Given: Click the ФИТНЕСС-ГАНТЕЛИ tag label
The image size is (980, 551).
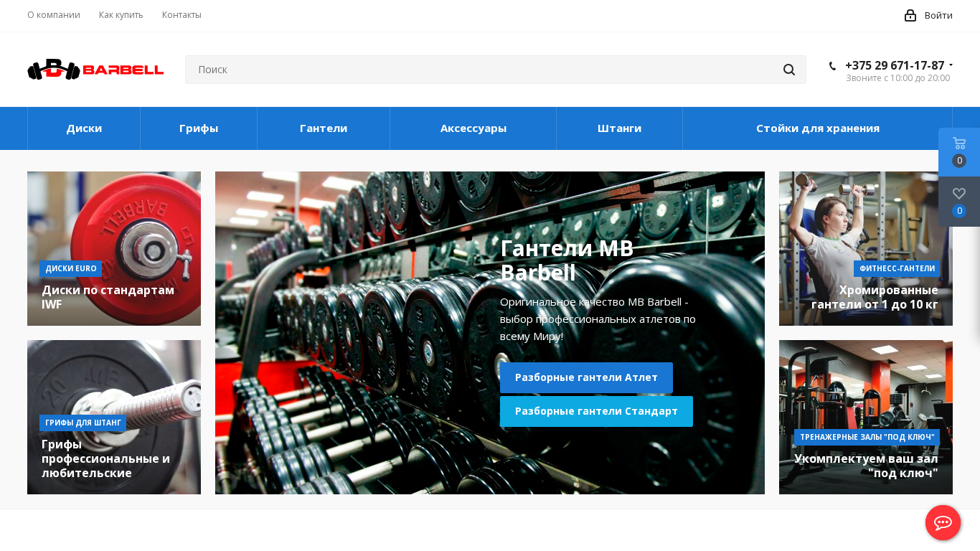Looking at the screenshot, I should coord(897,269).
